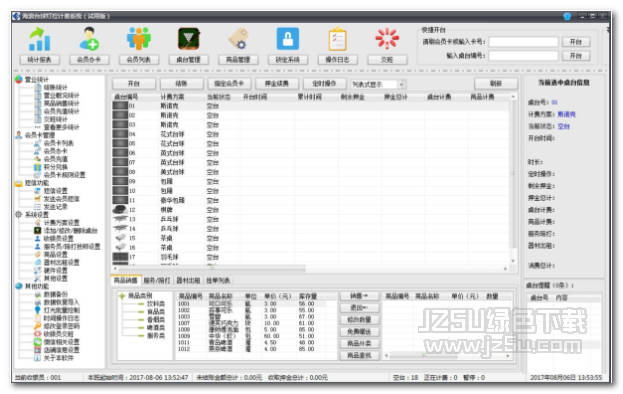Select table row 12 棋牌
The width and height of the screenshot is (623, 394).
[310, 210]
